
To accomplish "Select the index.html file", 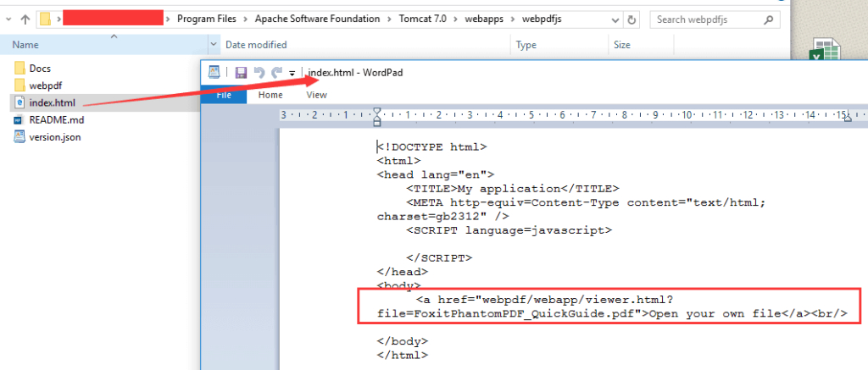I will (x=52, y=102).
